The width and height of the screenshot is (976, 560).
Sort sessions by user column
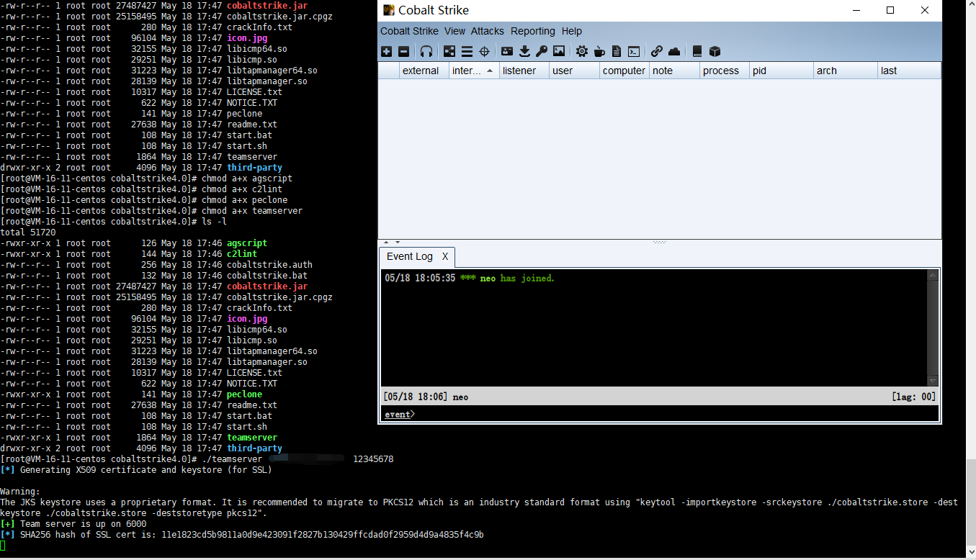[x=574, y=71]
